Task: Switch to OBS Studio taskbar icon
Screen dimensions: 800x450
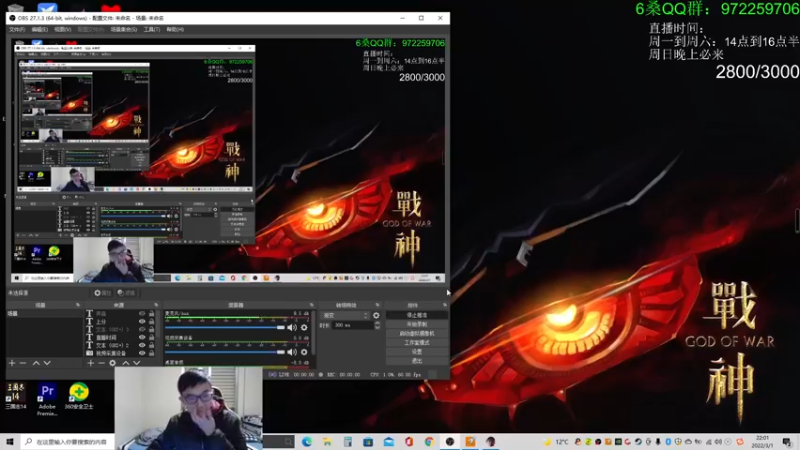Action: [x=449, y=442]
